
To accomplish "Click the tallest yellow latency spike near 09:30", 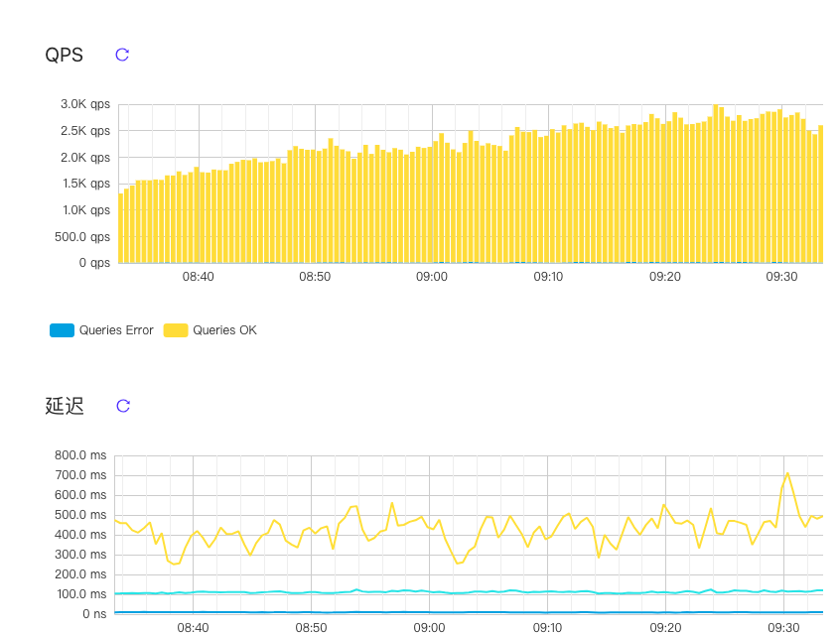I will [787, 474].
